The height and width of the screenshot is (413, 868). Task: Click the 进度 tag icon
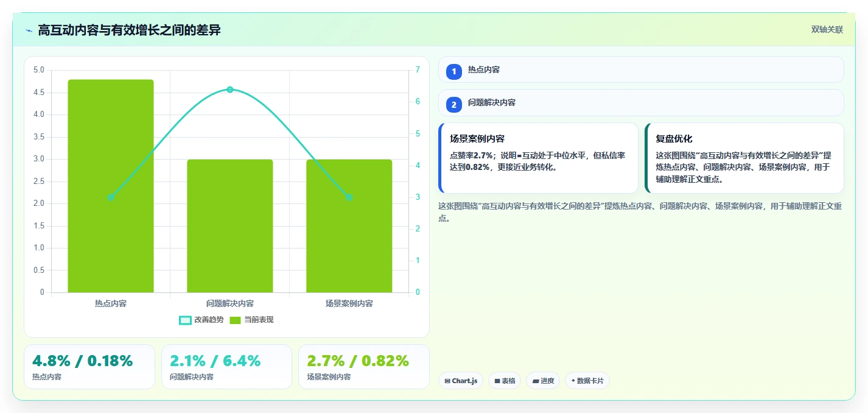click(x=536, y=381)
